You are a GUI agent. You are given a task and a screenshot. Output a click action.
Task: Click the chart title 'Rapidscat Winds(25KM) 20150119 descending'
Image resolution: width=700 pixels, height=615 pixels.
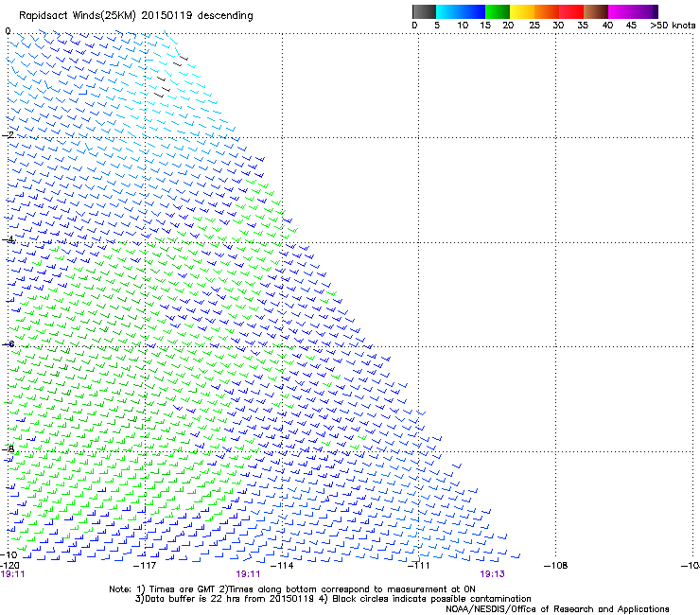tap(135, 16)
